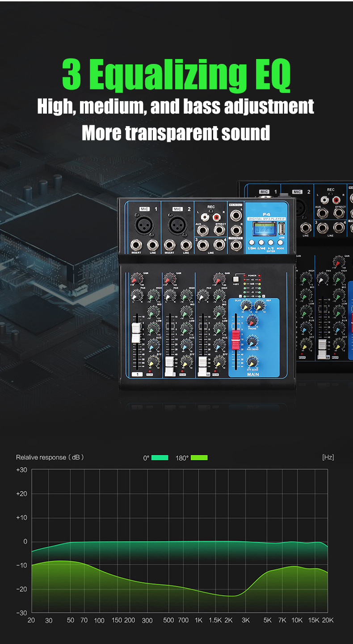The image size is (353, 644).
Task: Click channel 3/4 red GAIN knob
Action: [219, 279]
